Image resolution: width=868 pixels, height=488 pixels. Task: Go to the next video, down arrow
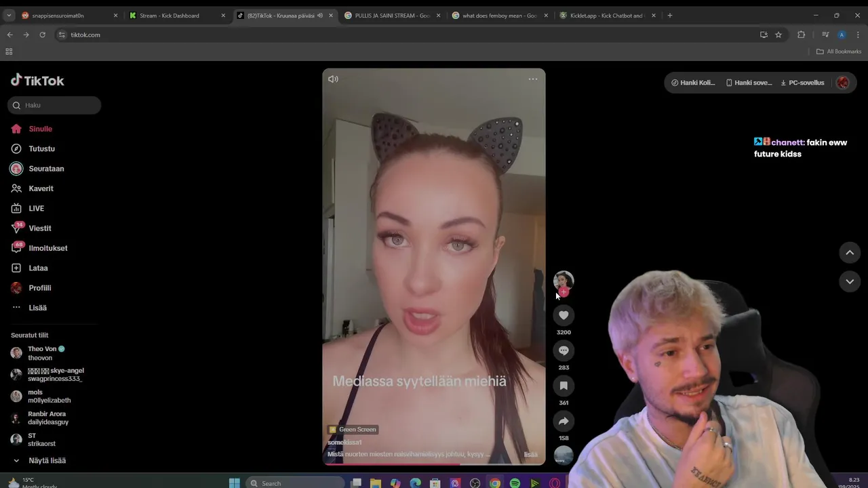click(x=850, y=281)
